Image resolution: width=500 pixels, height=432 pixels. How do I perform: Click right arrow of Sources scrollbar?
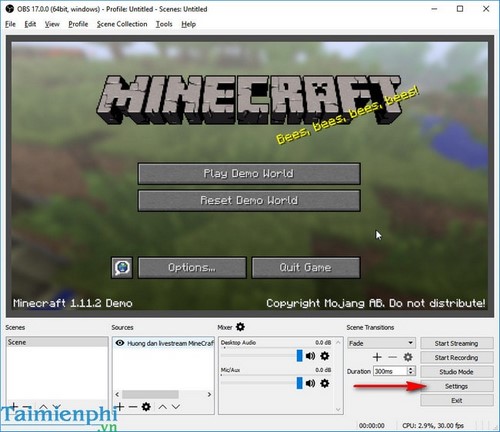(209, 394)
